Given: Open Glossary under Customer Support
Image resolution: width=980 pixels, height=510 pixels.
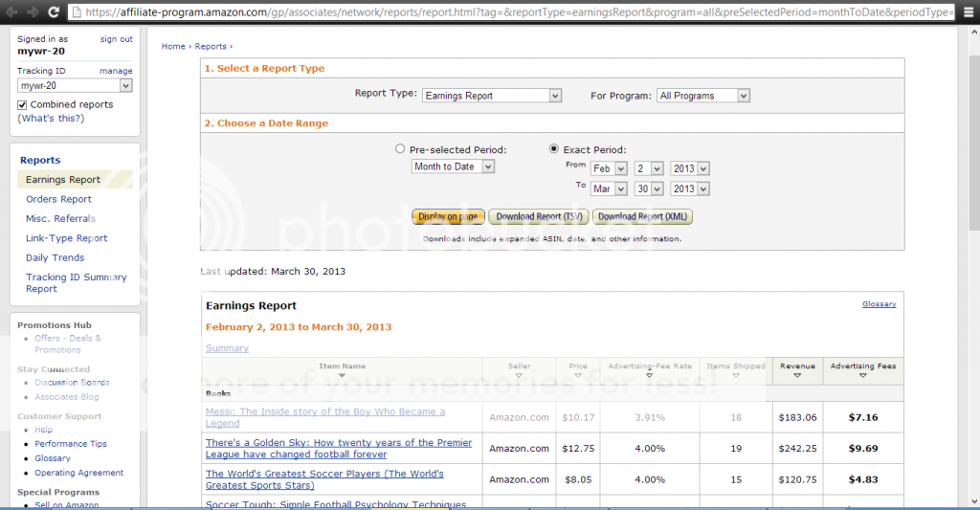Looking at the screenshot, I should tap(53, 458).
